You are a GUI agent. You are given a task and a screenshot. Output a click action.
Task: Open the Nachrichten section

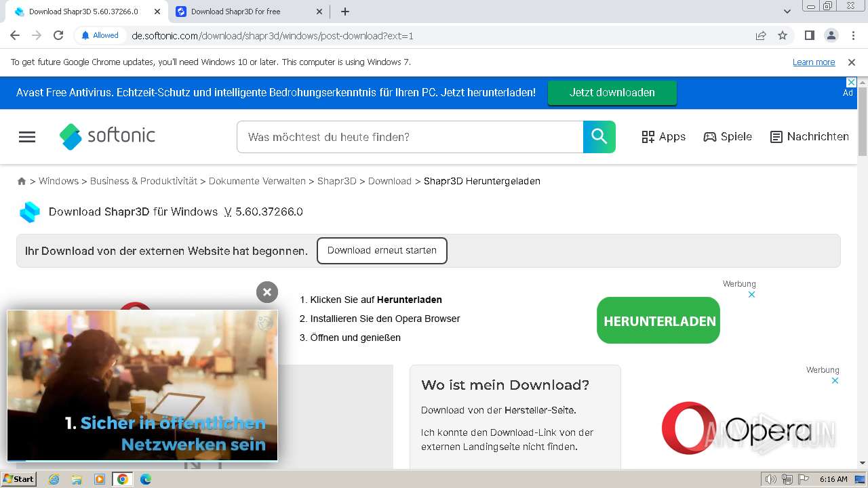(810, 137)
